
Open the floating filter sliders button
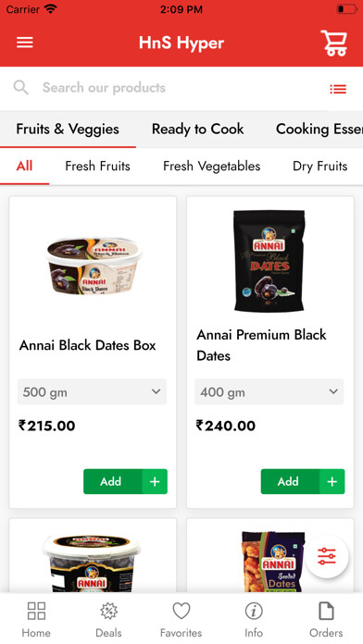327,556
